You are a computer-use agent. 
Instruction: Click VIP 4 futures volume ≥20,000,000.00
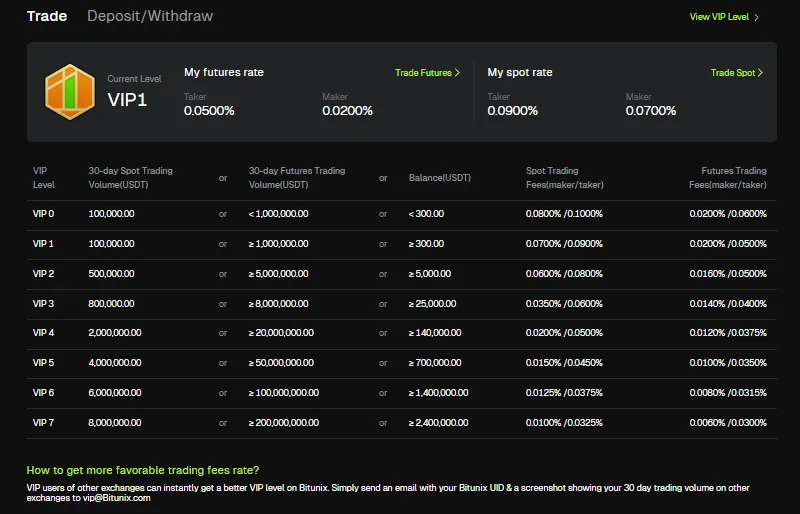pos(281,333)
